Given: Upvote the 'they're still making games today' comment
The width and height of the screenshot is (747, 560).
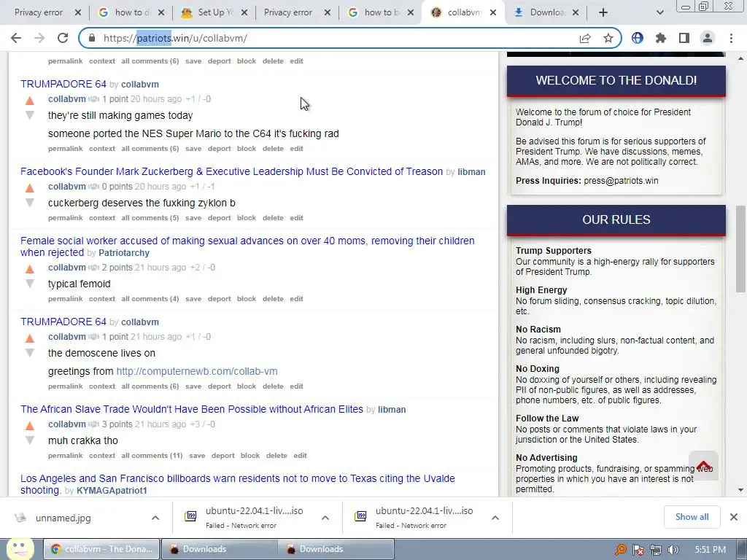Looking at the screenshot, I should 29,101.
